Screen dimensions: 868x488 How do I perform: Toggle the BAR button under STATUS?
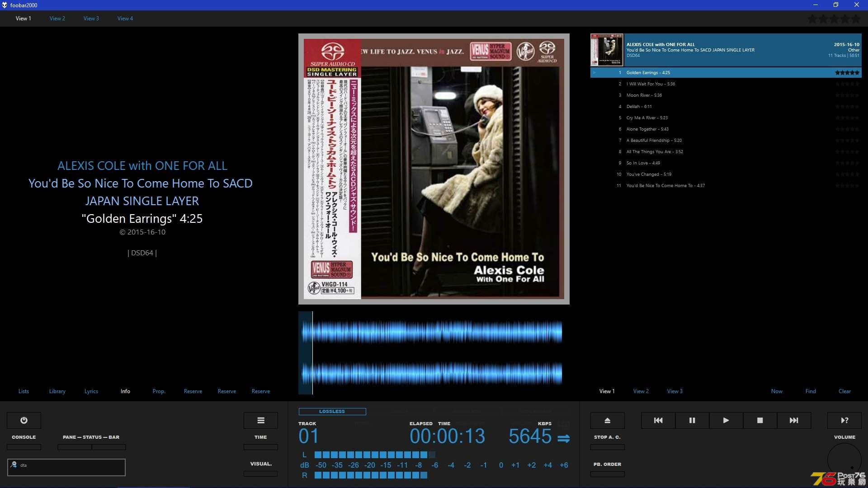coord(109,447)
